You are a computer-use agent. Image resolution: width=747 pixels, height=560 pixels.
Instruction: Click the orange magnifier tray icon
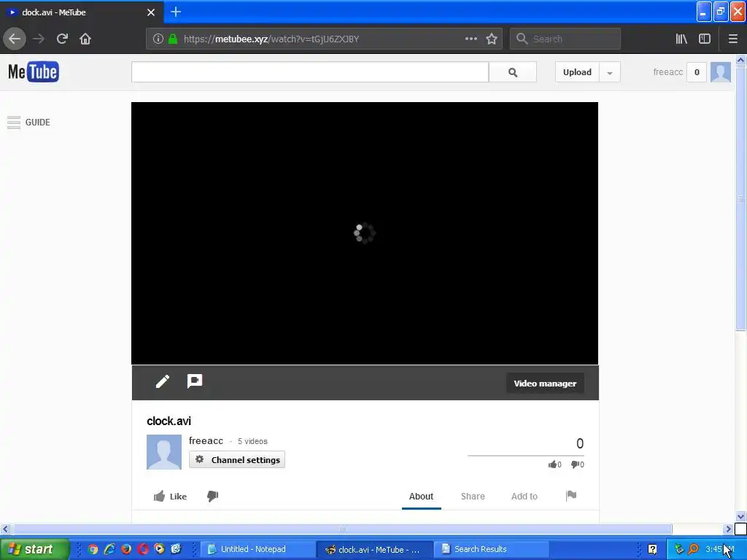coord(693,549)
